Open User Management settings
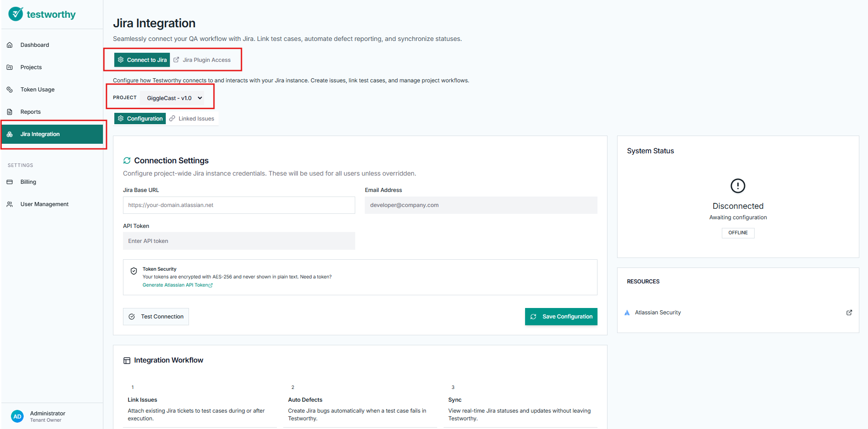The height and width of the screenshot is (429, 868). click(x=52, y=204)
